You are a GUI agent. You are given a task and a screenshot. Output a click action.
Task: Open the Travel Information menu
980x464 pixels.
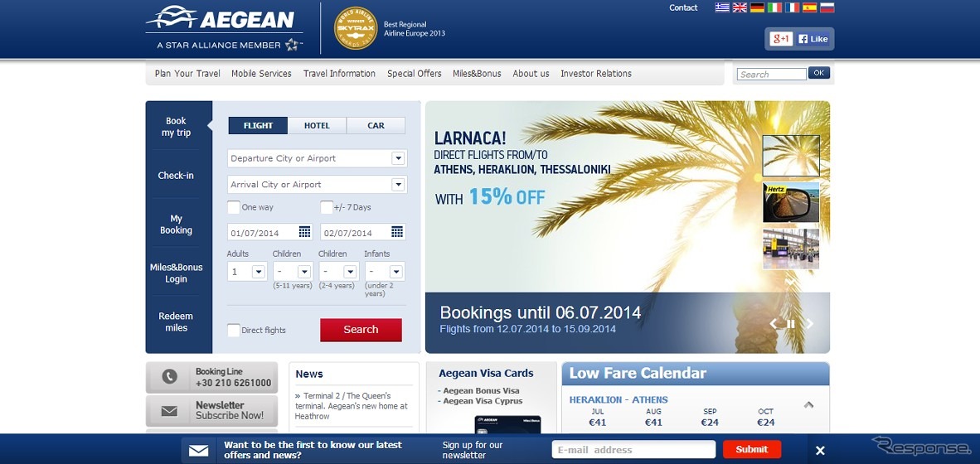tap(339, 74)
